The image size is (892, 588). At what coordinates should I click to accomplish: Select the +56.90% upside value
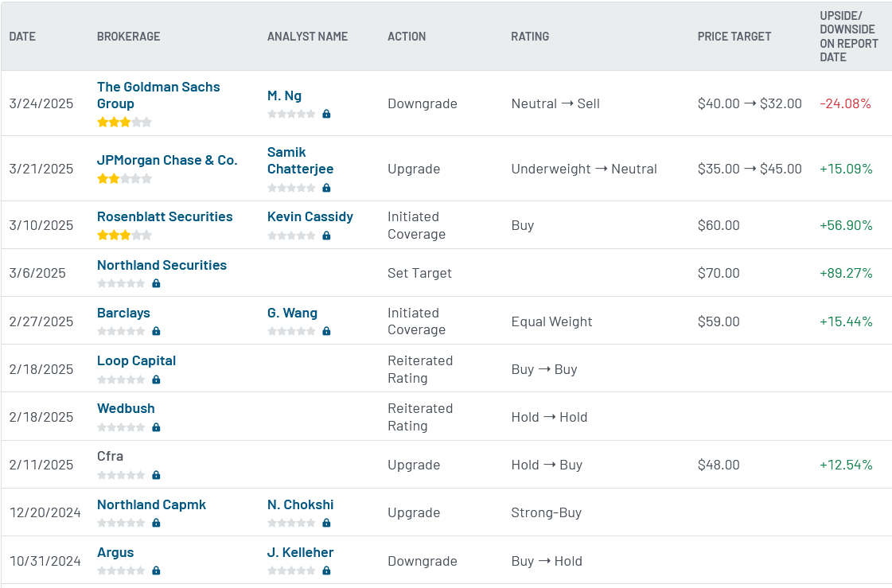[x=846, y=225]
